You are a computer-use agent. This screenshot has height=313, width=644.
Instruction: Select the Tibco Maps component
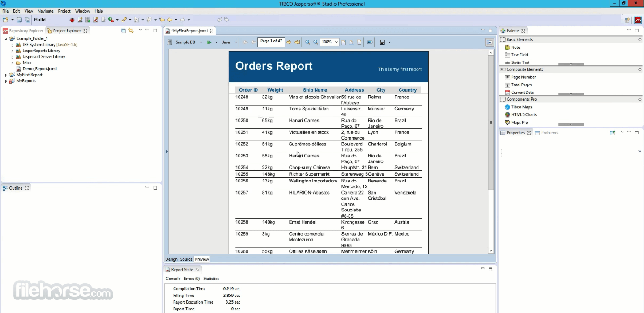[518, 107]
